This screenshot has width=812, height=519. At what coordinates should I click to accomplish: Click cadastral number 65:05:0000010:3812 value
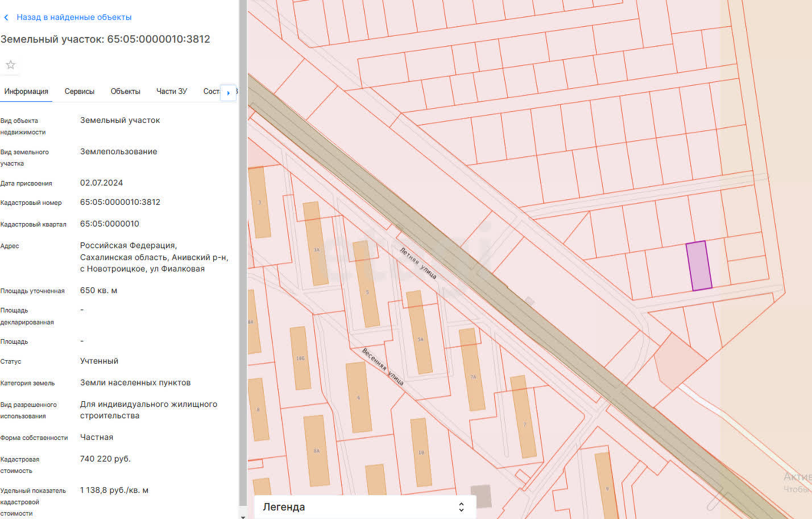point(120,202)
